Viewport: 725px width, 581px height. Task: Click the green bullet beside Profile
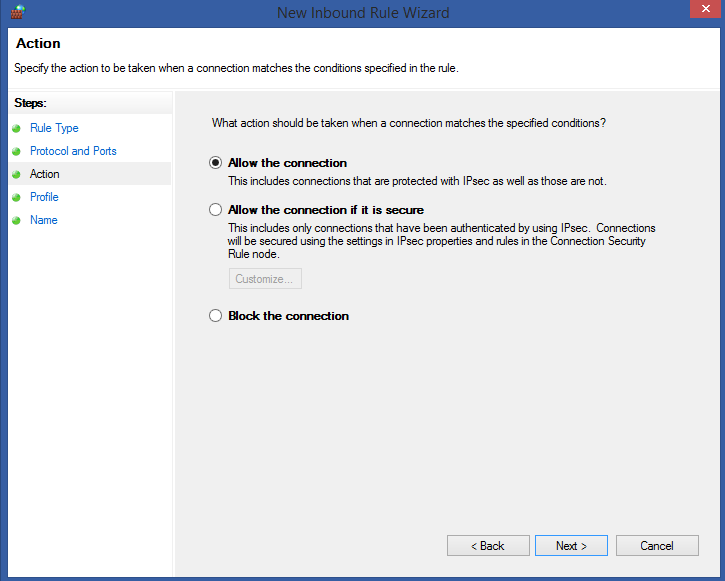coord(17,198)
